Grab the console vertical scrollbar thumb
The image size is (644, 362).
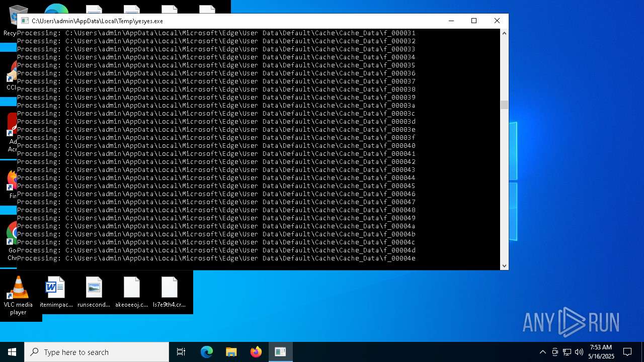[x=504, y=105]
